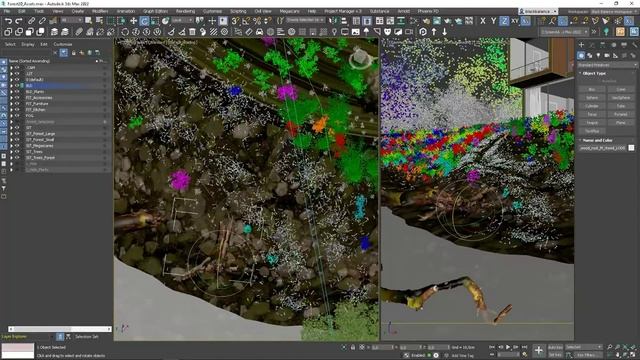Activate Select and Scale tool
This screenshot has width=640, height=360.
click(155, 20)
